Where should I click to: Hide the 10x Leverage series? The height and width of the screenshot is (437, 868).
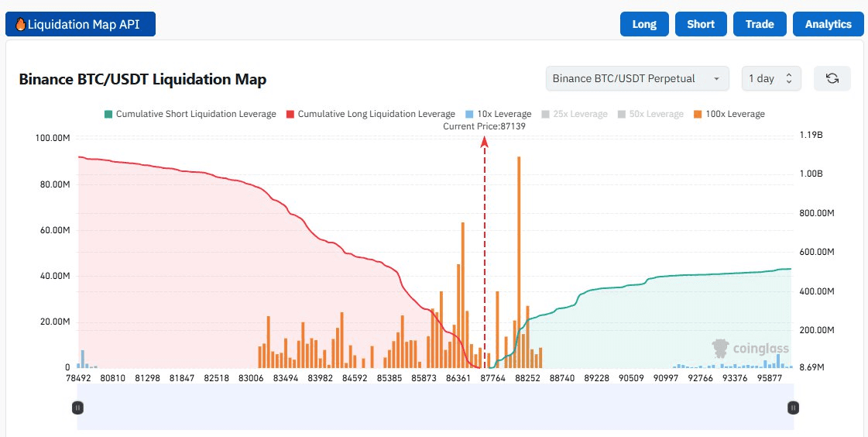tap(499, 114)
